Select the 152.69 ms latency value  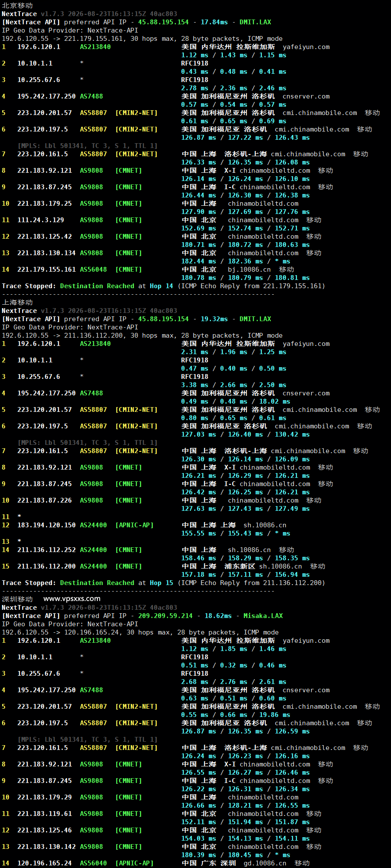199,228
